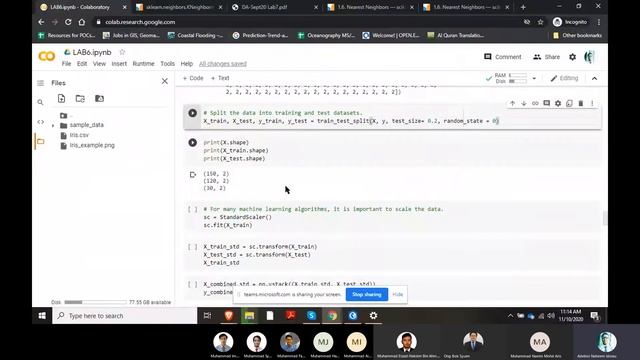The image size is (640, 360).
Task: Go up to the parent folder
Action: [64, 116]
